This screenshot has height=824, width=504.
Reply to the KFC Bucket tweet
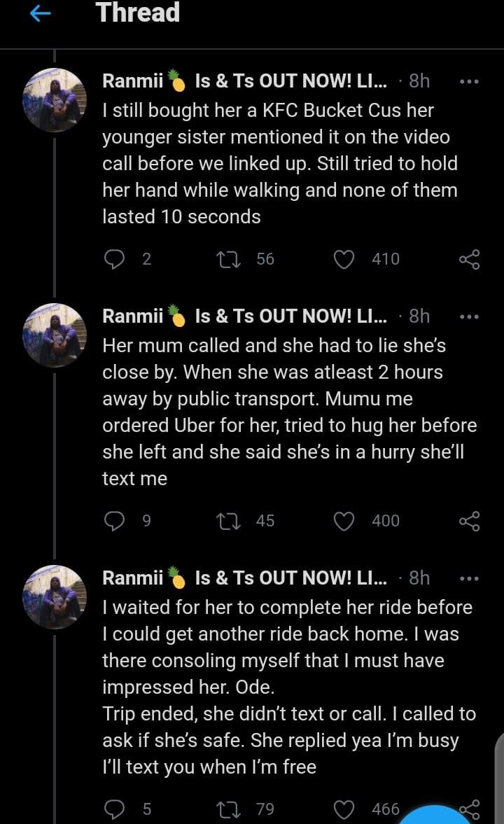[x=114, y=259]
